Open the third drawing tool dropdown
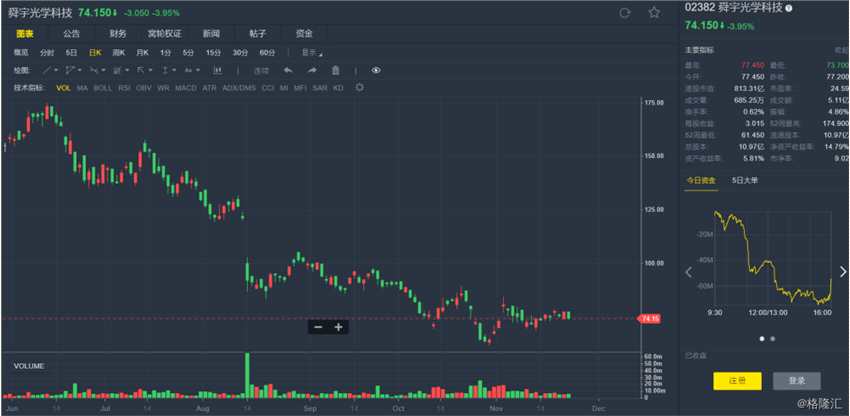This screenshot has width=850, height=416. (98, 70)
